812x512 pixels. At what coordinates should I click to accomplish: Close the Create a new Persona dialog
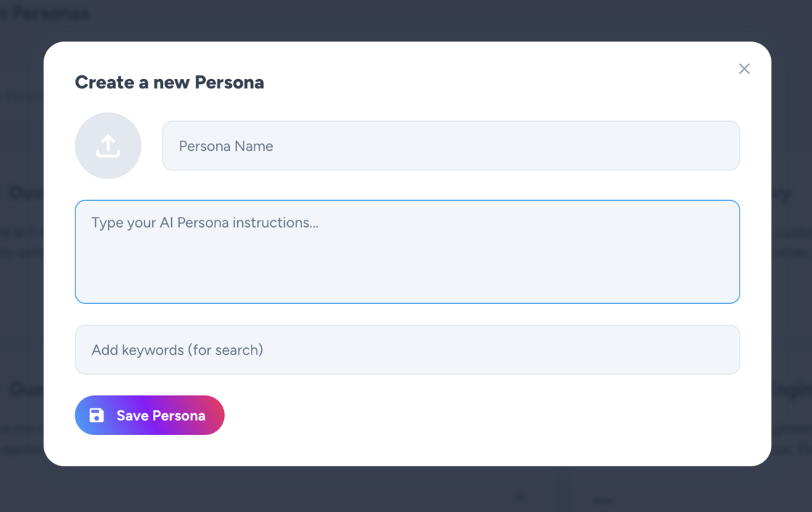click(x=744, y=69)
